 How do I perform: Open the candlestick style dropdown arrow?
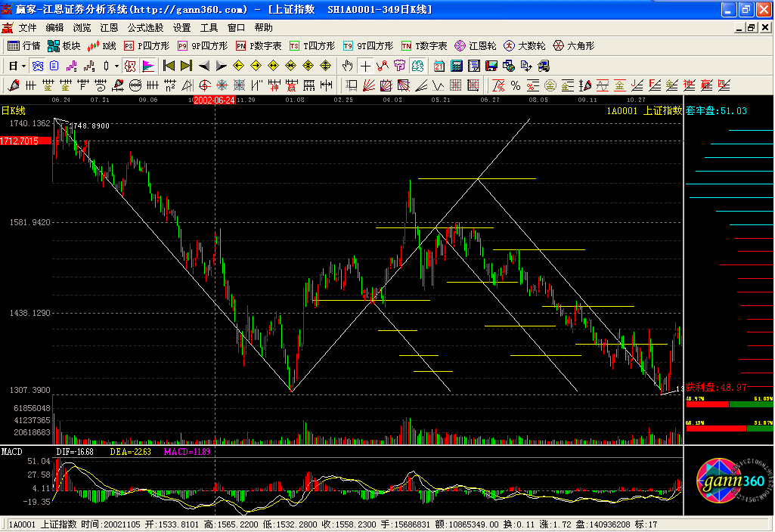[116, 66]
